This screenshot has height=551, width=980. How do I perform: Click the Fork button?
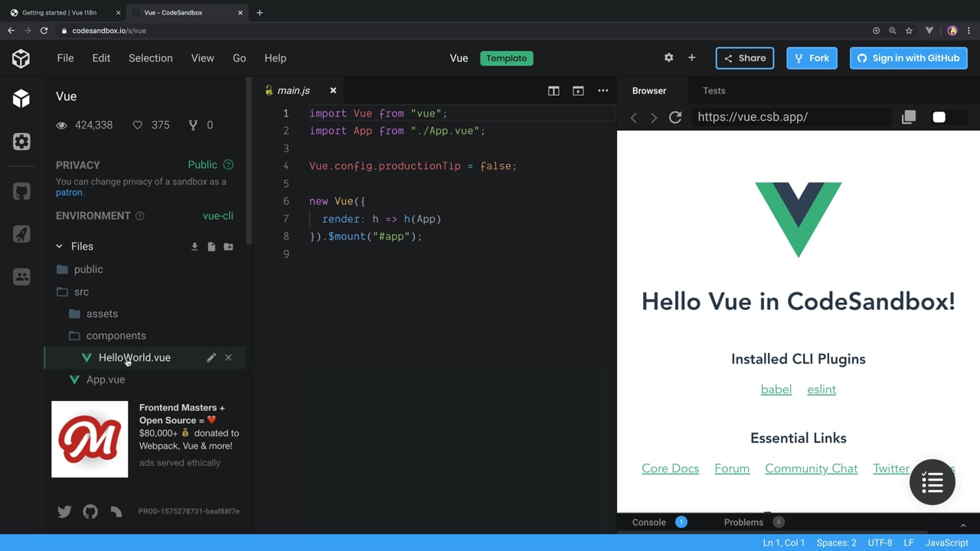click(x=812, y=58)
